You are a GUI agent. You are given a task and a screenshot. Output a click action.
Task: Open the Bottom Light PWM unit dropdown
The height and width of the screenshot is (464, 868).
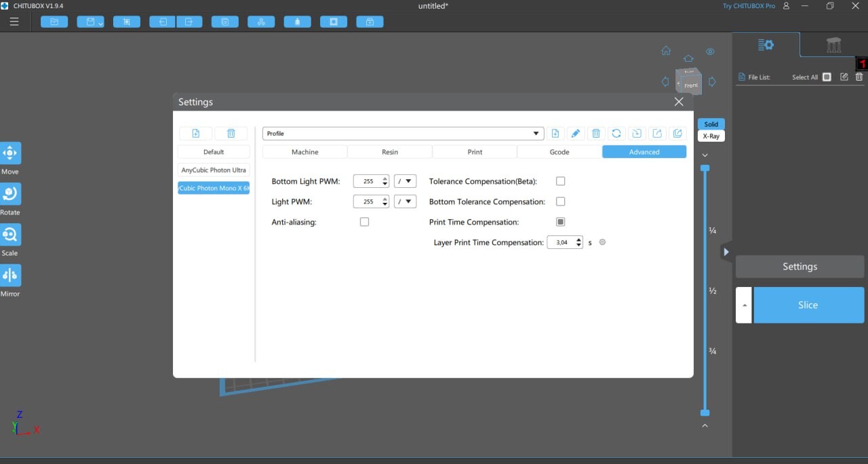[405, 181]
